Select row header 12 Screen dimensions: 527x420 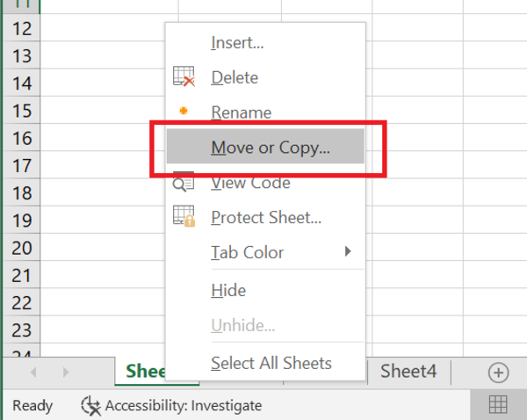click(21, 28)
